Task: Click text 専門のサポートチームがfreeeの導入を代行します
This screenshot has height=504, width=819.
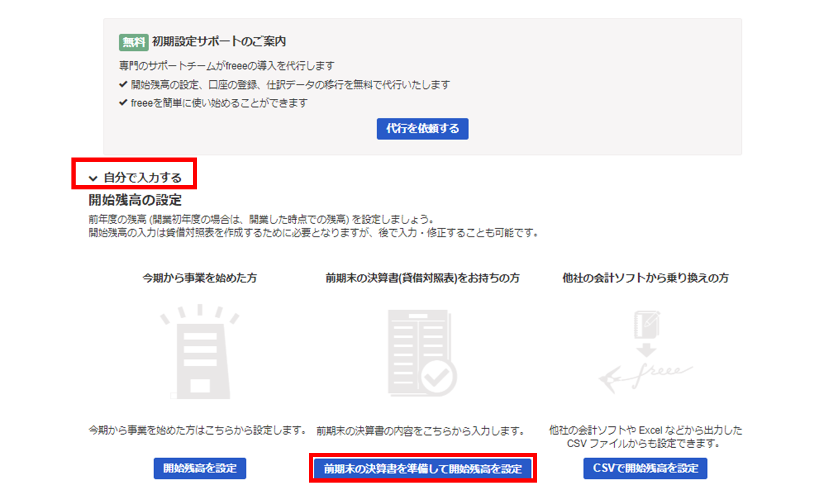Action: click(x=227, y=66)
